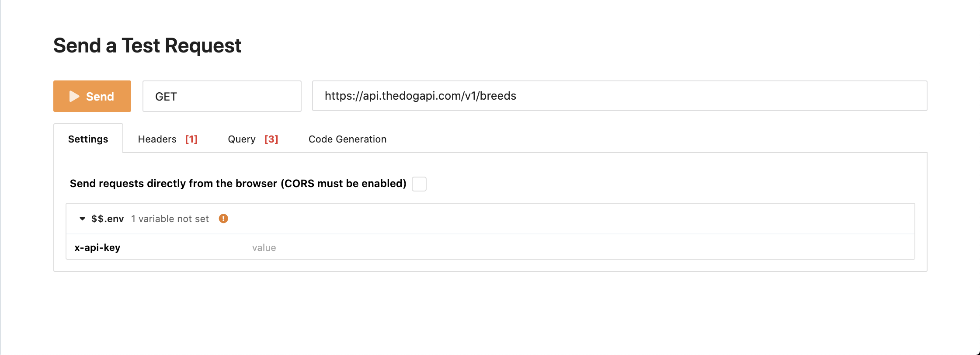Enable sending requests directly from browser checkbox
Image resolution: width=980 pixels, height=355 pixels.
point(419,184)
